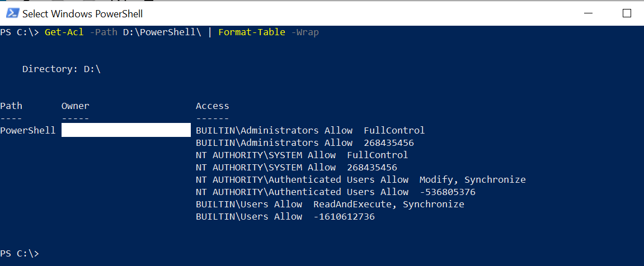The image size is (644, 266).
Task: Click the BUILTIN\Users ReadAndExecute, Synchronize line
Action: [x=330, y=205]
